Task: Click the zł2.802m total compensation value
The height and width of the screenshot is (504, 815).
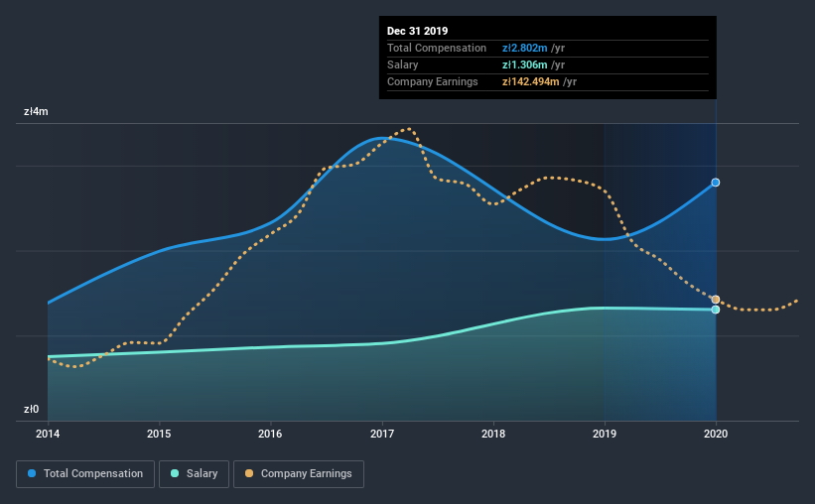Action: [524, 48]
